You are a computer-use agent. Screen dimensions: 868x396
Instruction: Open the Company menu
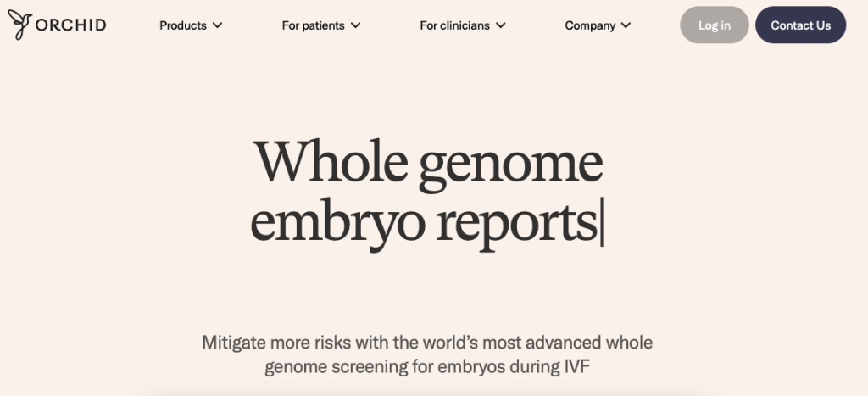point(590,25)
